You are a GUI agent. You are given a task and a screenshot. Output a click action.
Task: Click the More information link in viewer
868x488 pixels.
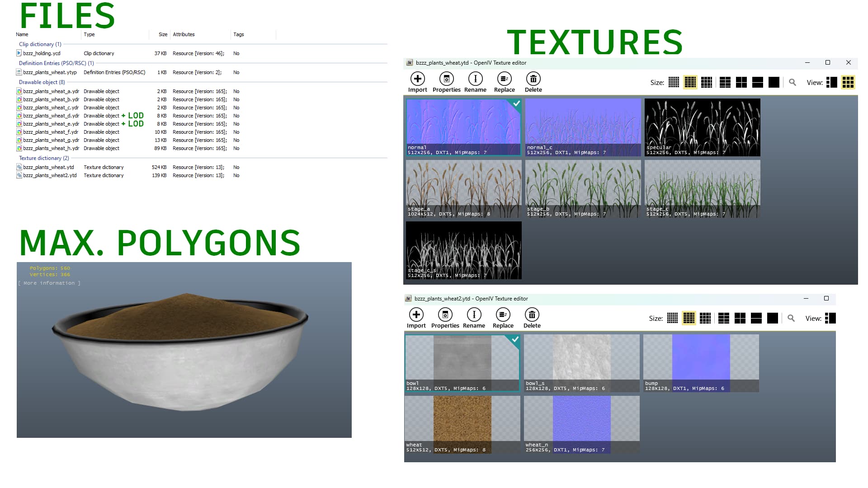coord(49,283)
